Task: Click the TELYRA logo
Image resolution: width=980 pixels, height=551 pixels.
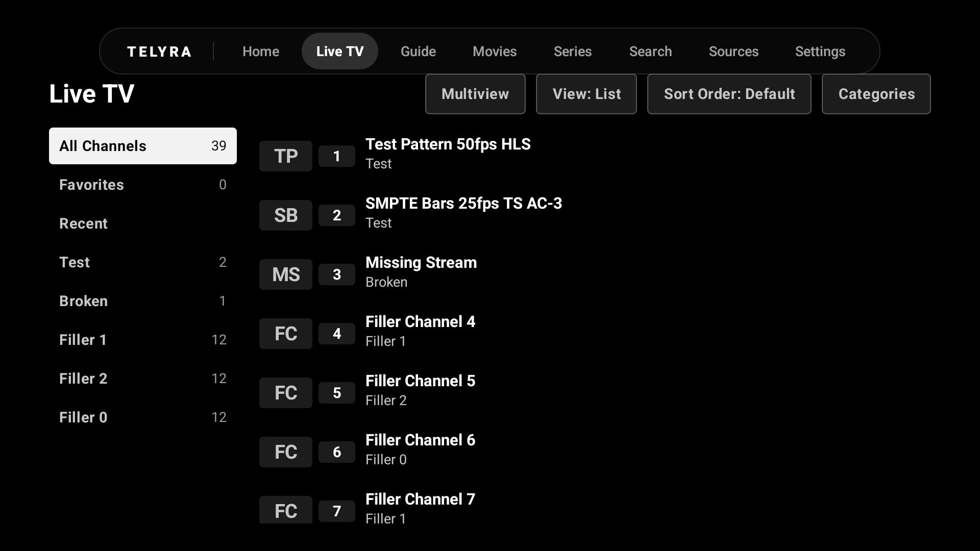Action: click(x=159, y=52)
